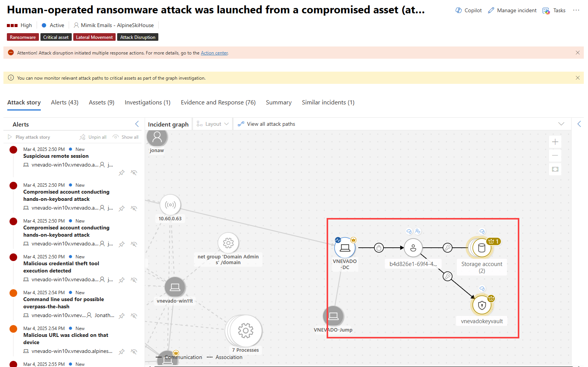The height and width of the screenshot is (367, 588).
Task: Select the 7 Processes group node
Action: pyautogui.click(x=246, y=330)
